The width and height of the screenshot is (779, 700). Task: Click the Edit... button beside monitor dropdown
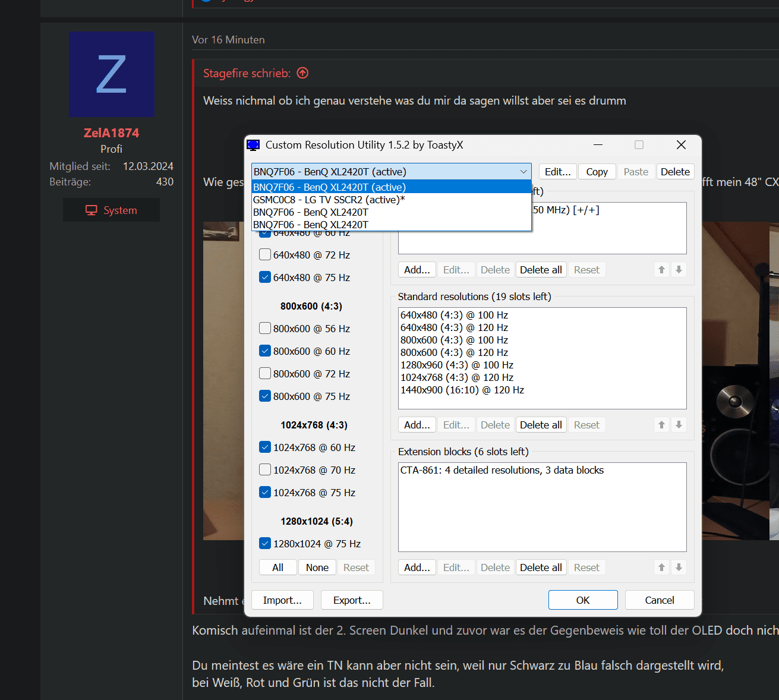tap(557, 172)
